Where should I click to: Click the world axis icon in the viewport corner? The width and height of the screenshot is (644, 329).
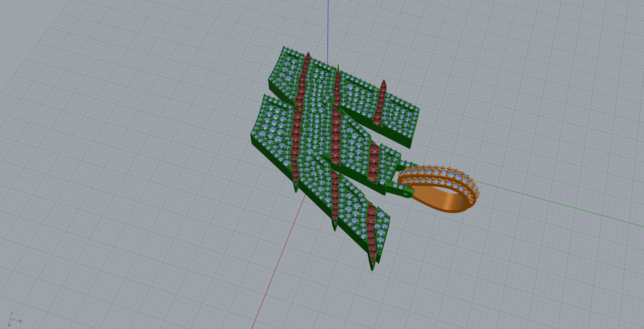(14, 320)
